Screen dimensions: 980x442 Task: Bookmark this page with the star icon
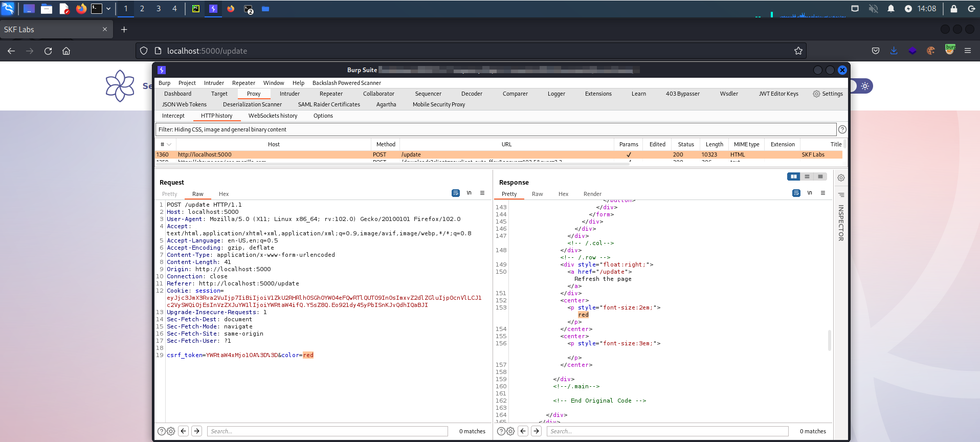point(798,51)
